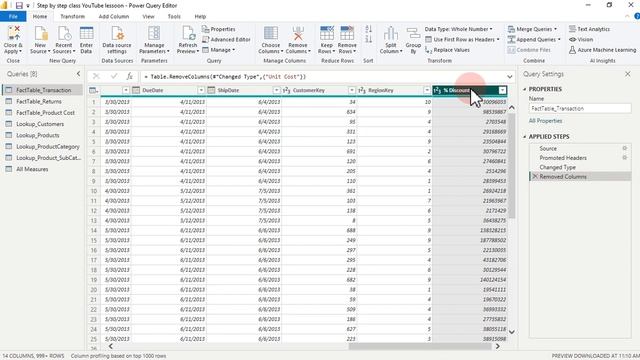The height and width of the screenshot is (360, 640).
Task: Click table options icon in grid corner
Action: point(93,90)
